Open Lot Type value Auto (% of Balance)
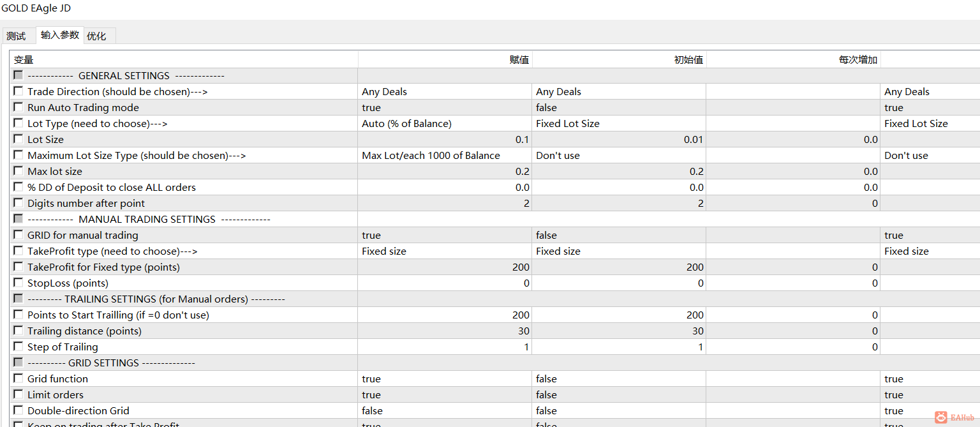 coord(444,124)
